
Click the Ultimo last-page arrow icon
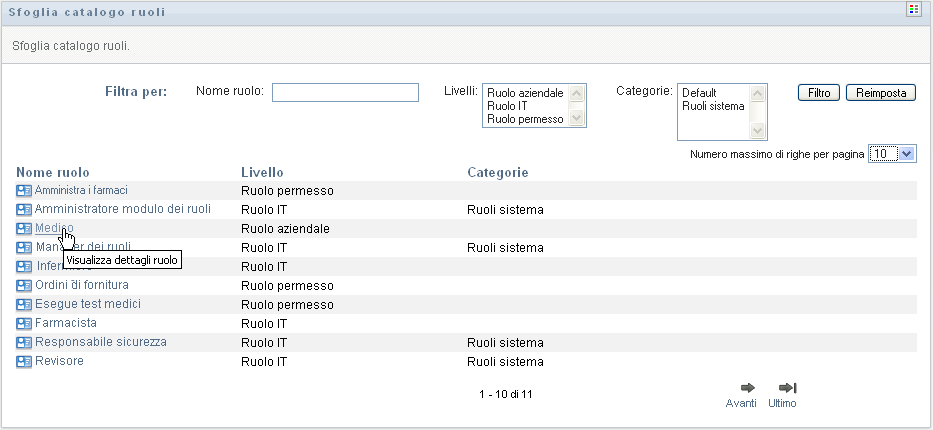[787, 388]
